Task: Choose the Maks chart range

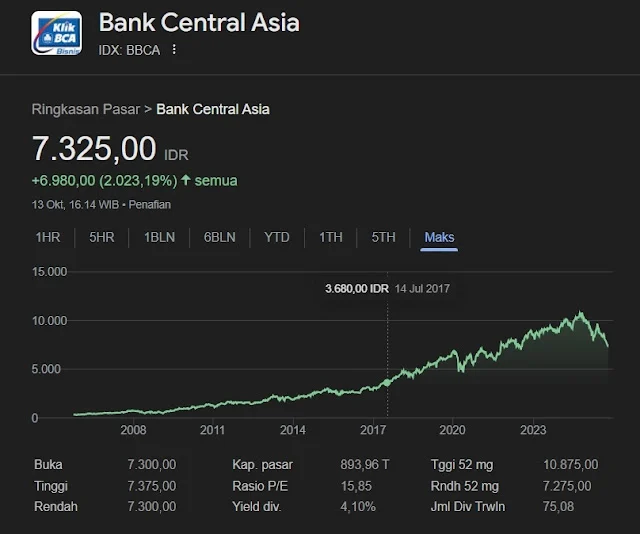Action: point(439,237)
